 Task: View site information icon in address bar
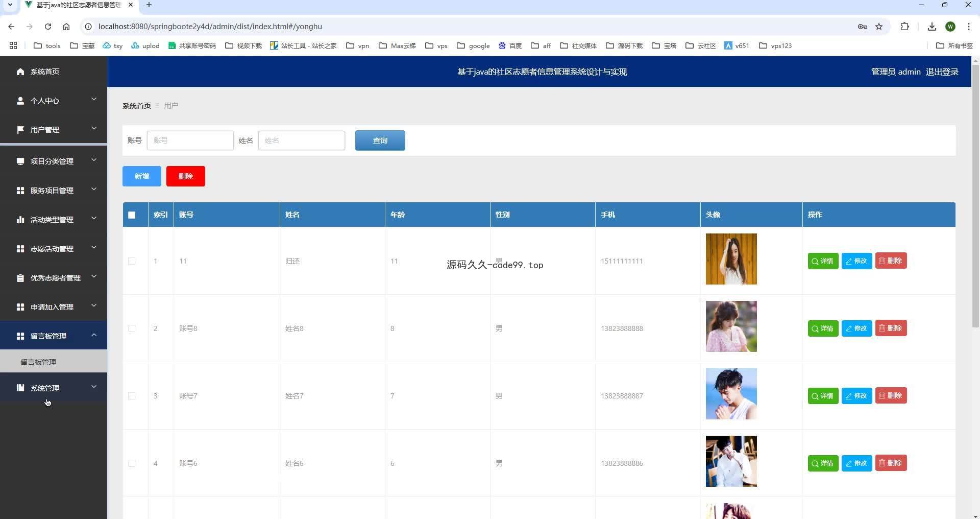click(x=88, y=27)
